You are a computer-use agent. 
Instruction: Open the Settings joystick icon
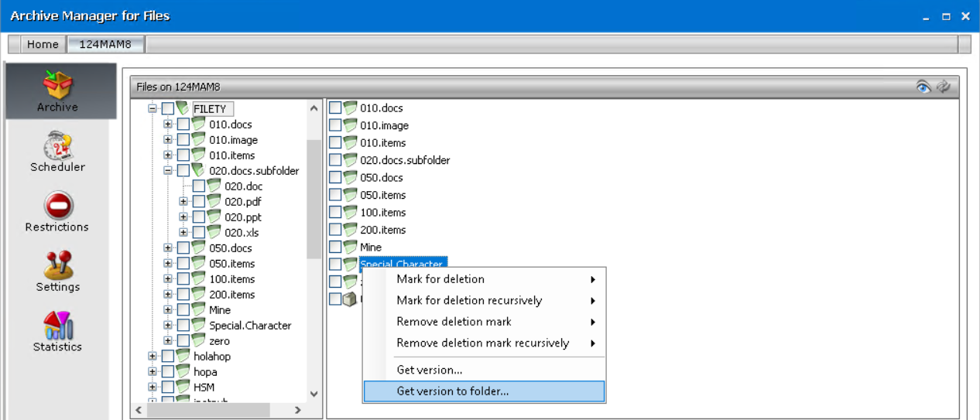(58, 265)
